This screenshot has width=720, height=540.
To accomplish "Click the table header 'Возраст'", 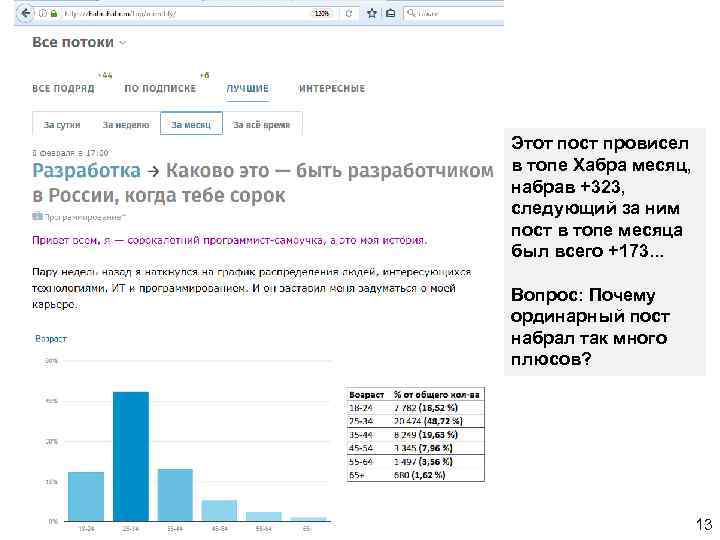I will click(366, 395).
